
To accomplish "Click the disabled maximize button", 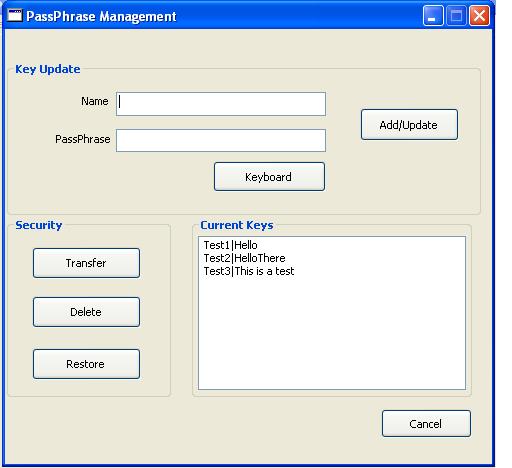I will [456, 15].
